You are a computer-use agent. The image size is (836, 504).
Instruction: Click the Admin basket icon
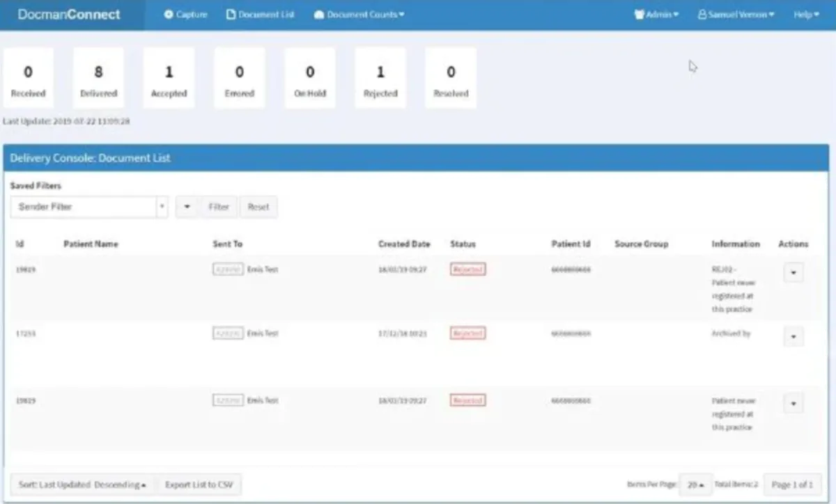639,14
